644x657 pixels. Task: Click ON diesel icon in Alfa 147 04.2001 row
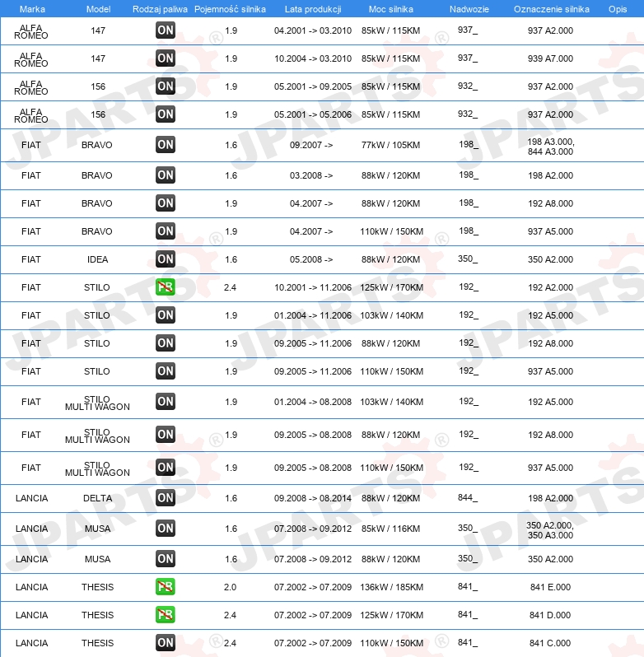pyautogui.click(x=165, y=30)
